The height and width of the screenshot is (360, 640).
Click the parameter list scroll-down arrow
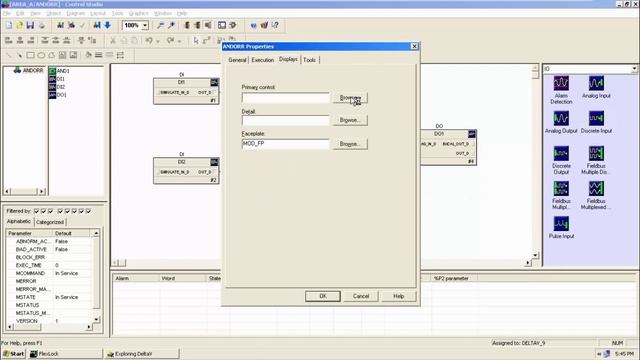coord(96,320)
